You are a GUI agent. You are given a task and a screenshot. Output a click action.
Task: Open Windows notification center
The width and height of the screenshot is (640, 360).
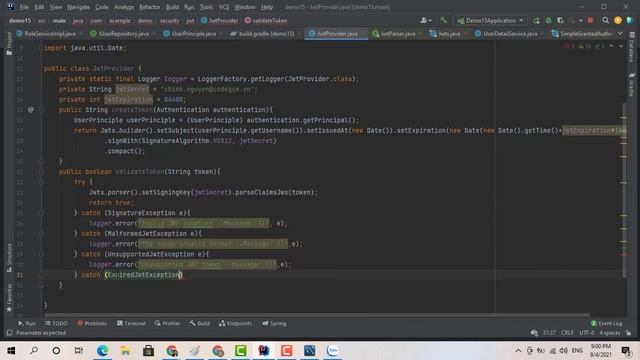[x=626, y=351]
